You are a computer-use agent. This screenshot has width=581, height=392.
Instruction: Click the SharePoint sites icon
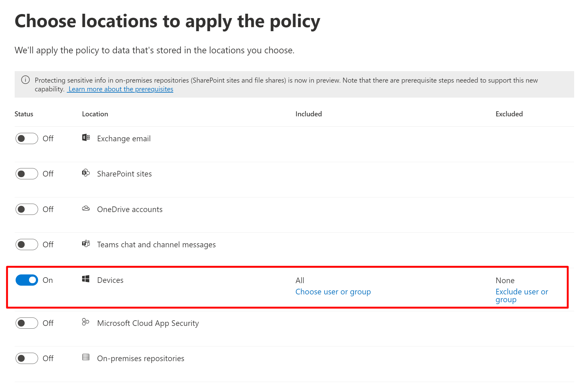pos(86,173)
